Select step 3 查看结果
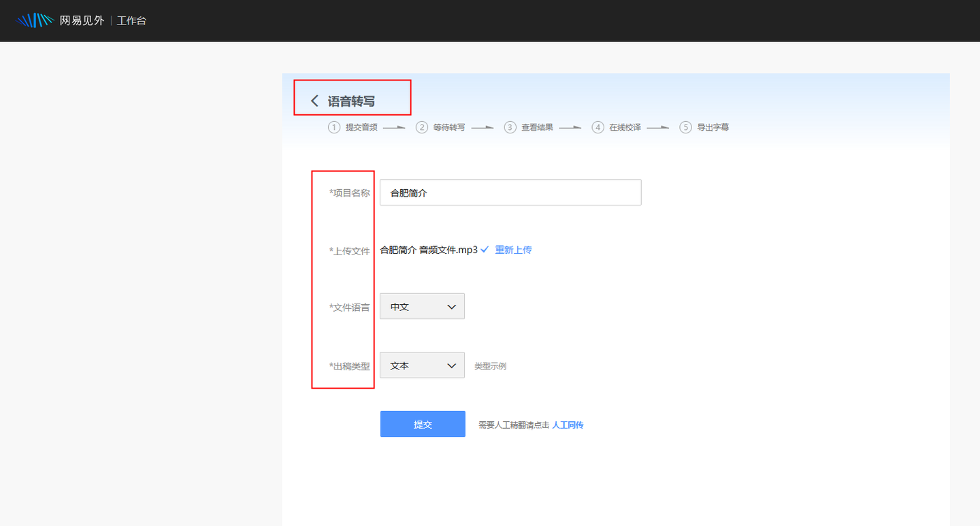Screen dimensions: 980x526 tap(529, 127)
